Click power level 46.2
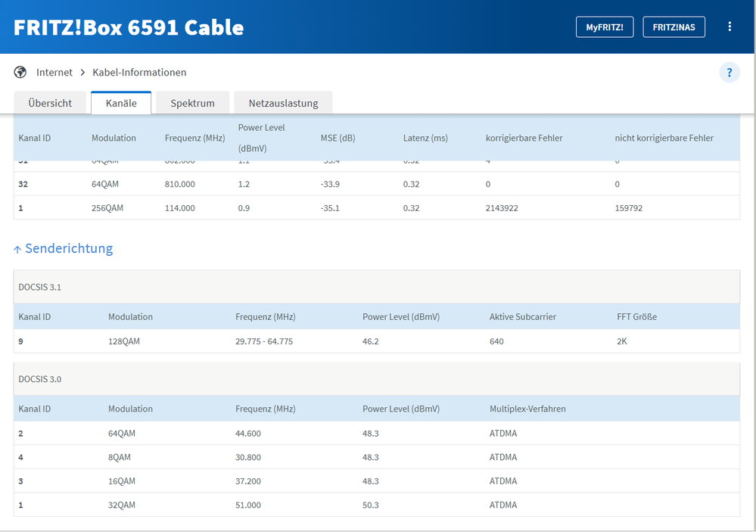756x532 pixels. (371, 341)
